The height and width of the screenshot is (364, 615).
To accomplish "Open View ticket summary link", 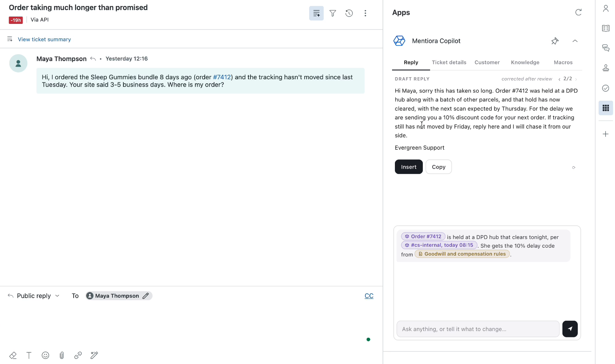I will tap(45, 39).
